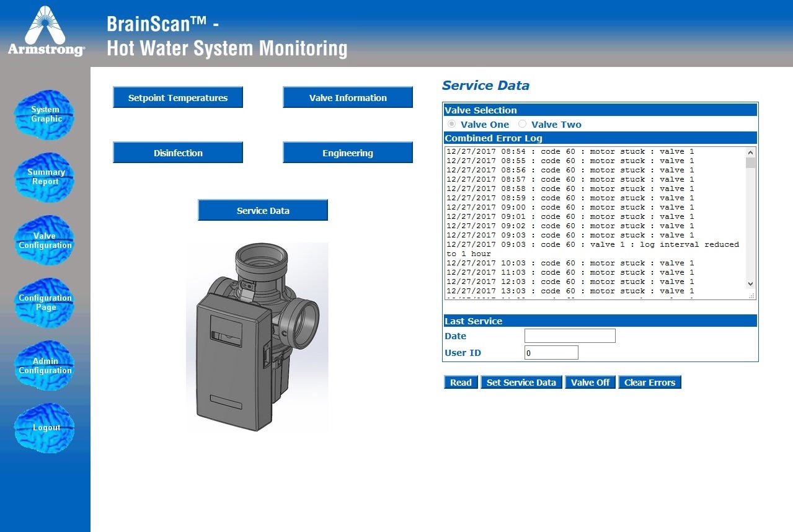
Task: Open Valve Information page
Action: (348, 97)
